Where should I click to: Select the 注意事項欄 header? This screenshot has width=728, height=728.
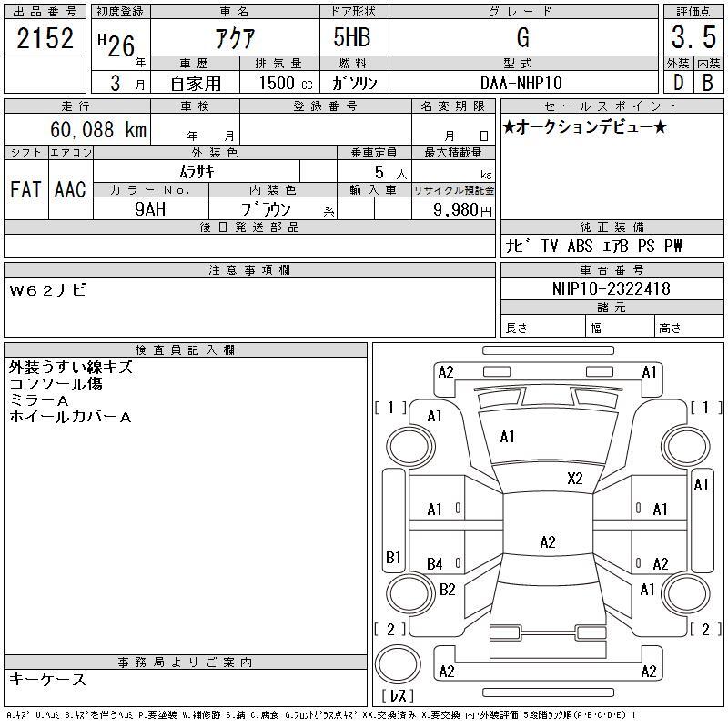pos(249,269)
